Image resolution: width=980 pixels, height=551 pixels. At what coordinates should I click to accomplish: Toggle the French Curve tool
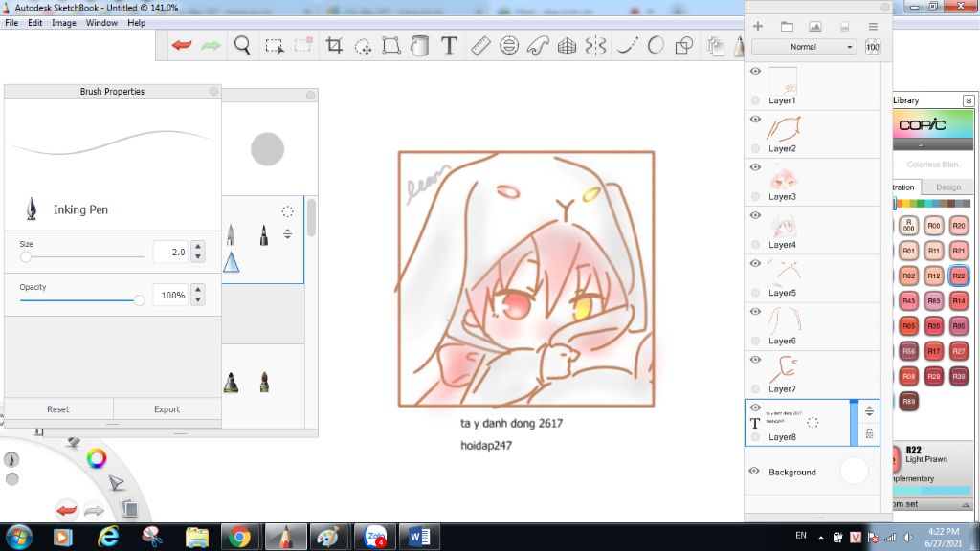point(538,45)
